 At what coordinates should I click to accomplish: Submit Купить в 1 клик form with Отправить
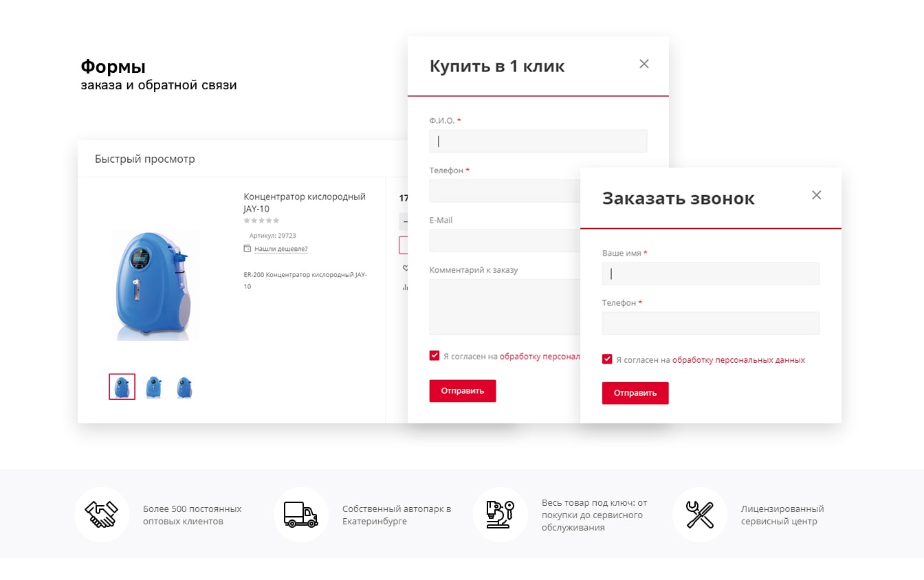point(463,390)
